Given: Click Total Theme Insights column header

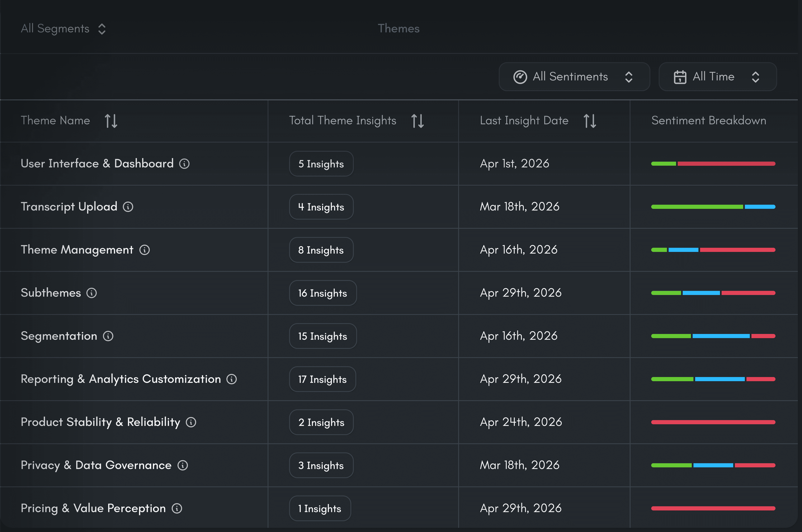Looking at the screenshot, I should tap(343, 121).
